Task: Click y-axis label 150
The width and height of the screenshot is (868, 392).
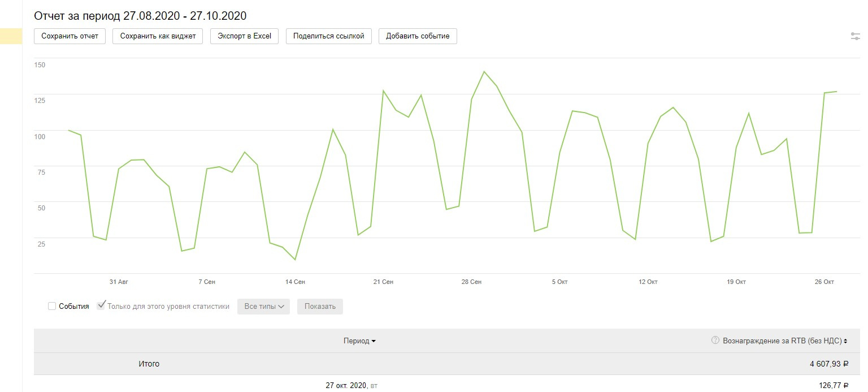Action: pos(40,64)
